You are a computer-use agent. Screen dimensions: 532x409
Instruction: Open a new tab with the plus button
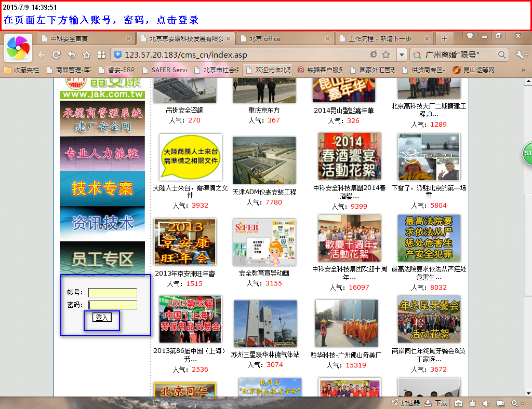click(444, 38)
